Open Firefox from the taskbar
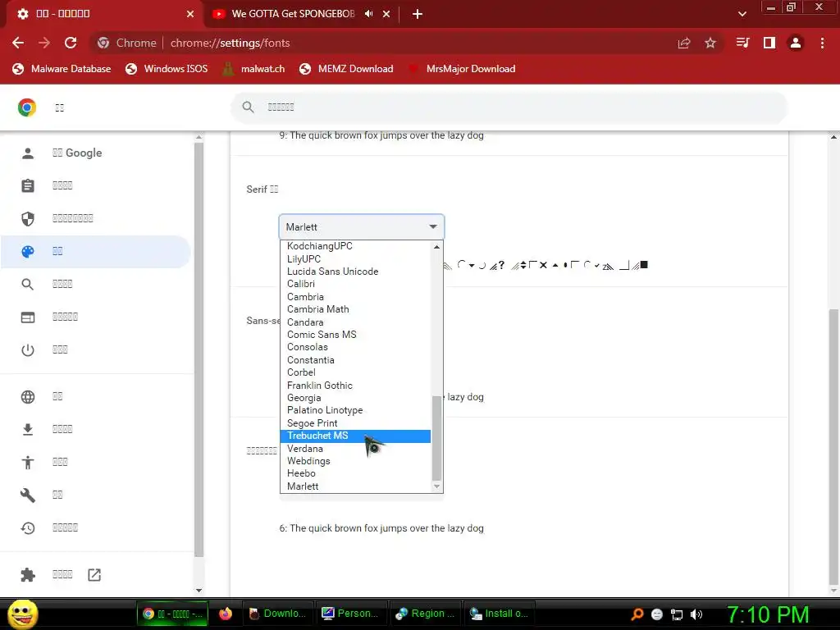The width and height of the screenshot is (840, 630). point(226,614)
